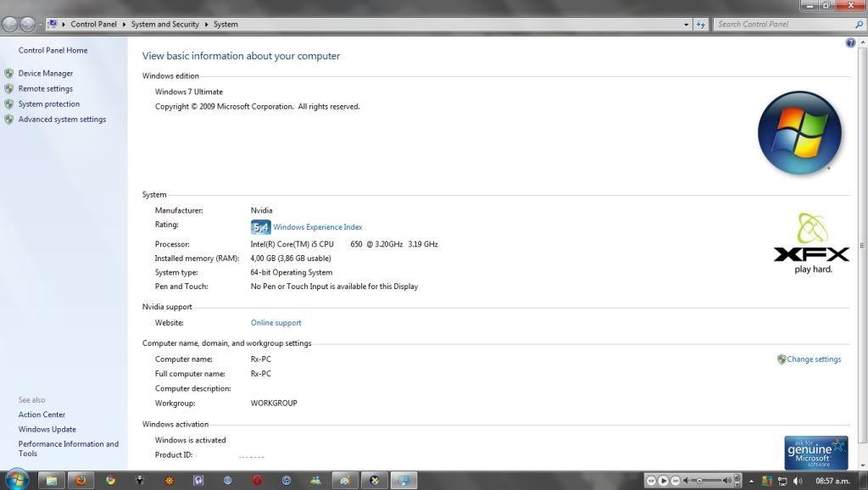This screenshot has width=868, height=490.
Task: Click the search magnifier icon
Action: tap(860, 25)
